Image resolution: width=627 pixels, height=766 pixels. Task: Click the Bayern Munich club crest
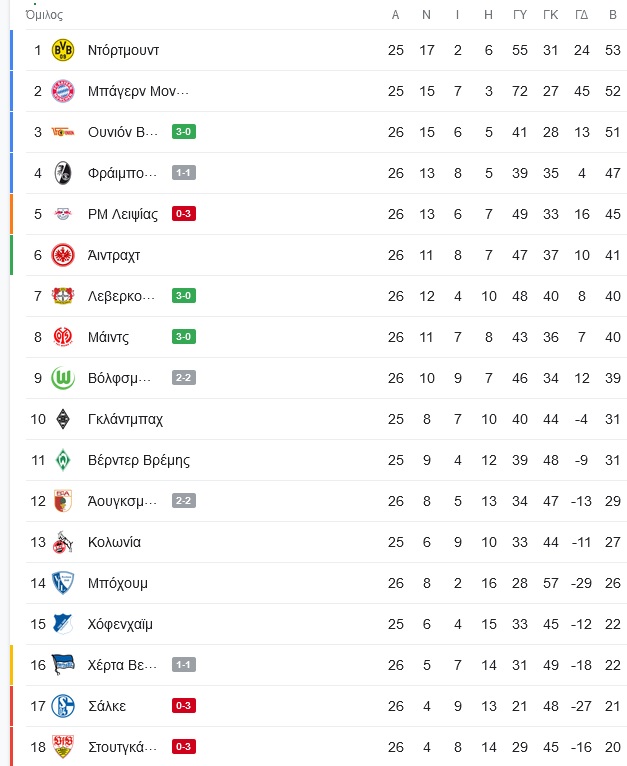[x=63, y=91]
